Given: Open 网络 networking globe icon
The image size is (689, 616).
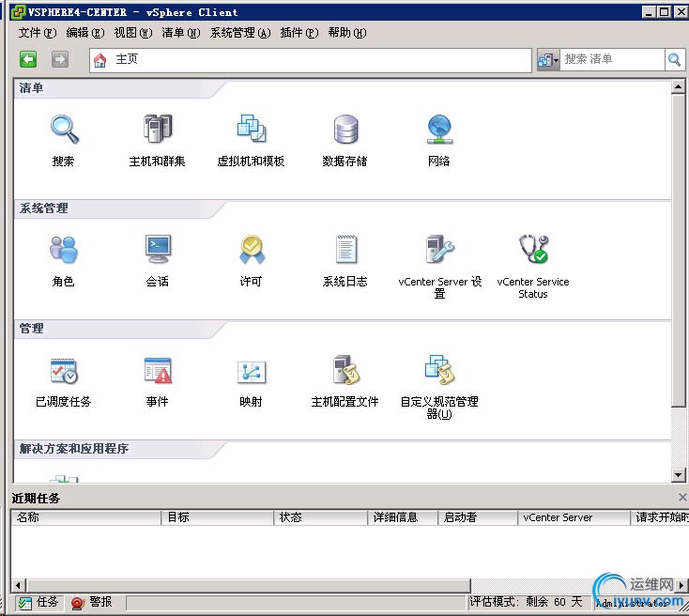Looking at the screenshot, I should [x=439, y=130].
